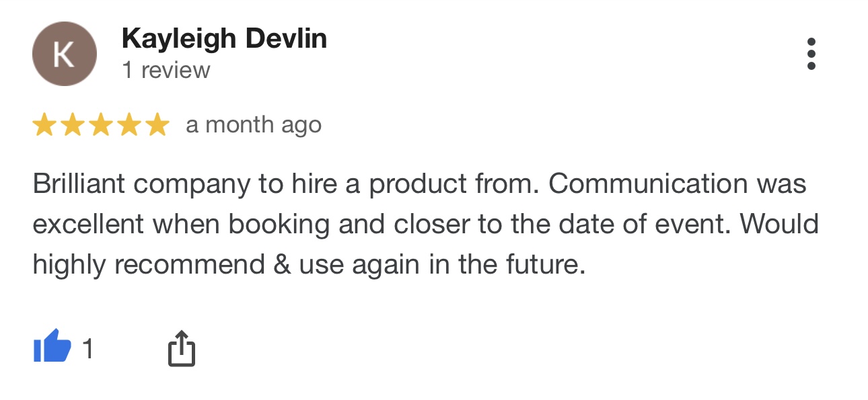This screenshot has width=868, height=400.
Task: Click the 'a month ago' timestamp
Action: pos(254,125)
